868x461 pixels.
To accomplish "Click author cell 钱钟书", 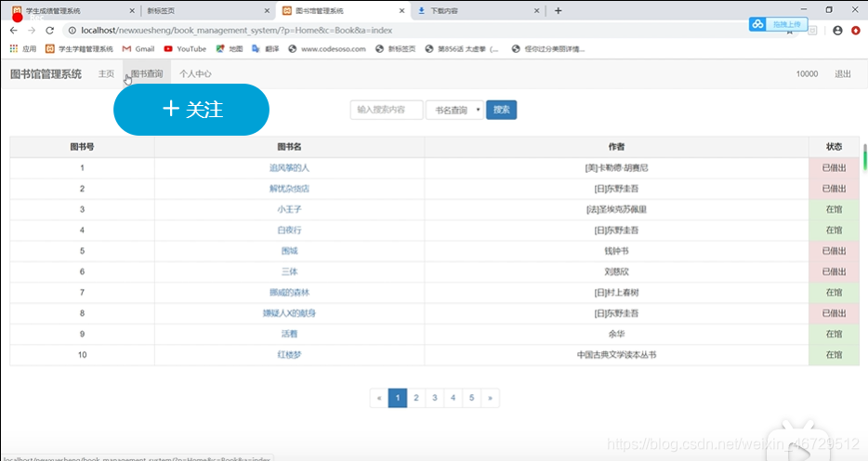I will click(x=616, y=251).
